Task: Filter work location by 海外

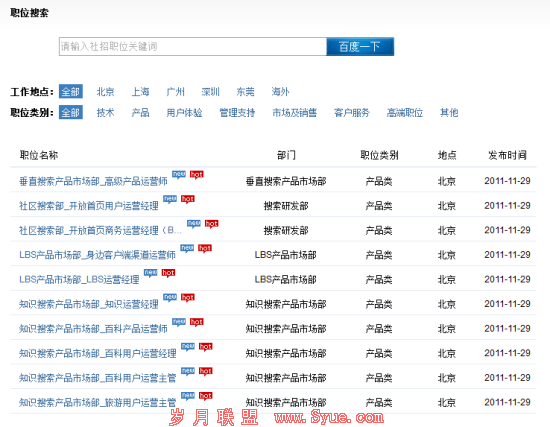Action: [x=280, y=92]
